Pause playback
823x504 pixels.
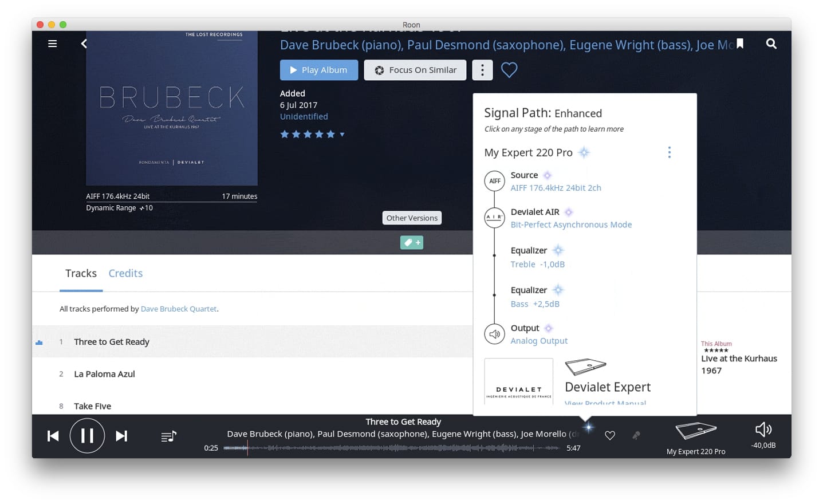[x=87, y=436]
